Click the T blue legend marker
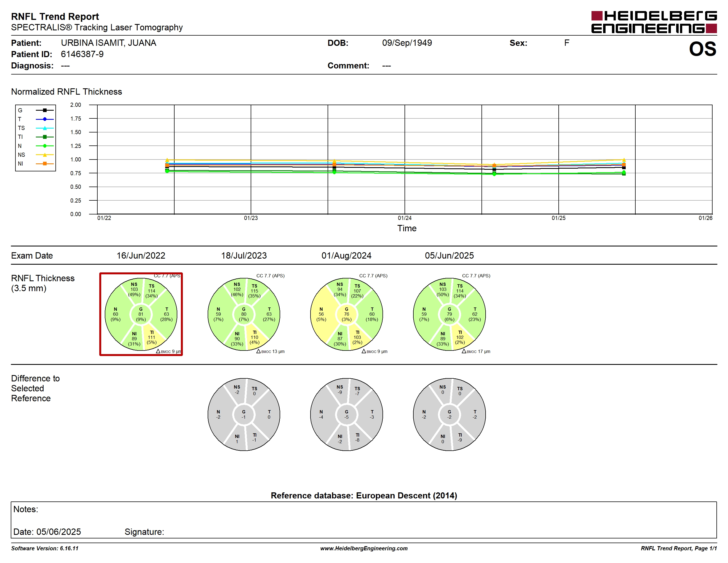Screen dimensions: 728x563 coord(45,119)
